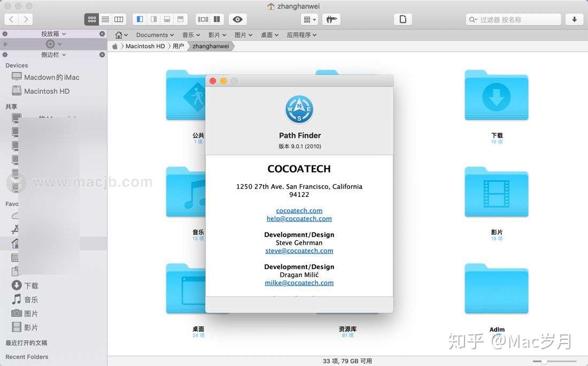Select Macintosh HD in the path bar
Viewport: 588px width, 366px height.
[x=145, y=46]
